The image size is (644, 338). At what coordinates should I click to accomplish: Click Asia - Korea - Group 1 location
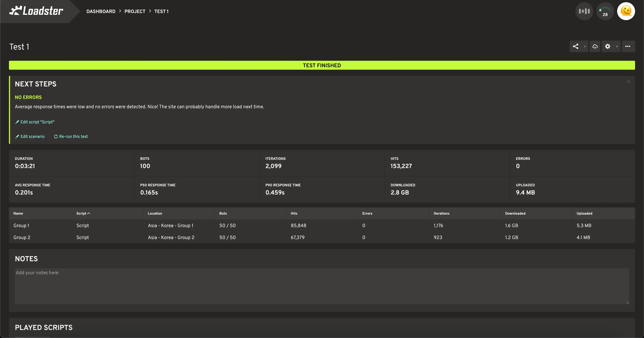(x=171, y=225)
